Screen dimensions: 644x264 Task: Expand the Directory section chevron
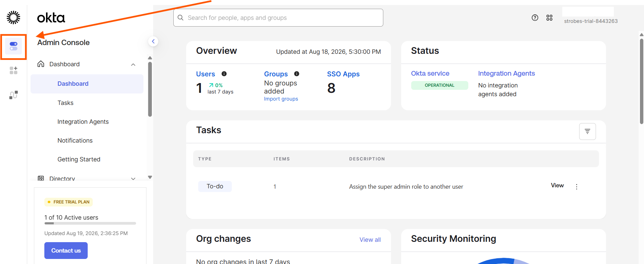[133, 179]
